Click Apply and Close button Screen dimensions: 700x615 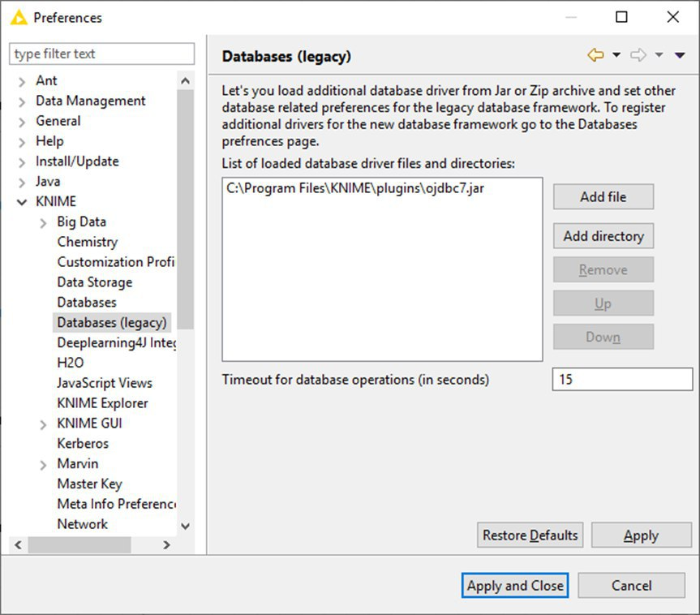pos(515,586)
